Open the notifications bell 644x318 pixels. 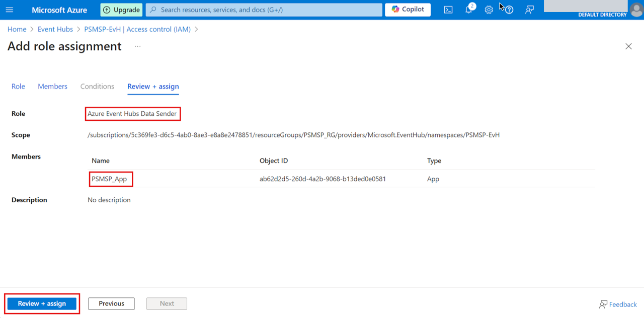469,10
